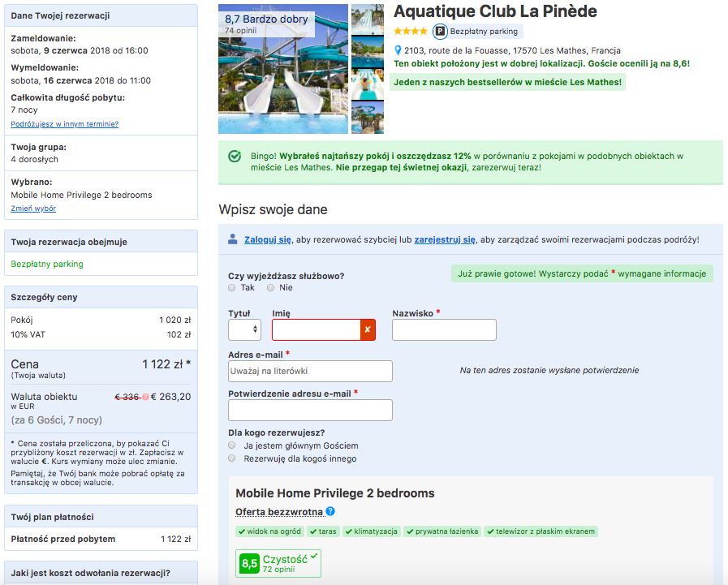This screenshot has height=585, width=728.
Task: Choose Ja jestem głównym Gościem option
Action: 231,445
